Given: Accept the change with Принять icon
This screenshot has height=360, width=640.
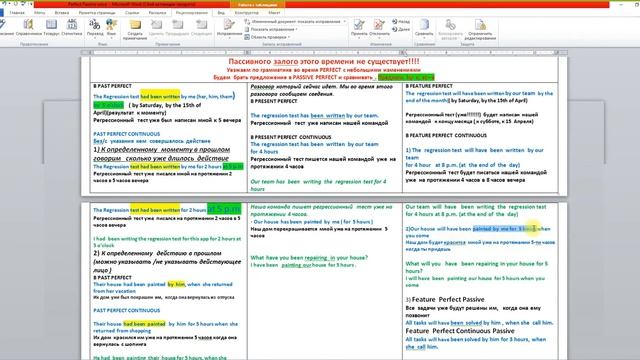Looking at the screenshot, I should [x=359, y=25].
